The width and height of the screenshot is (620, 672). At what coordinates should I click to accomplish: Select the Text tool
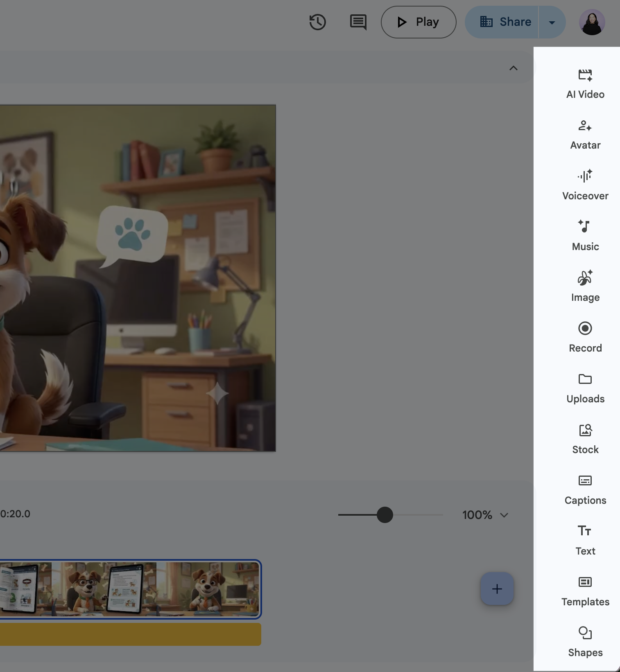[585, 541]
